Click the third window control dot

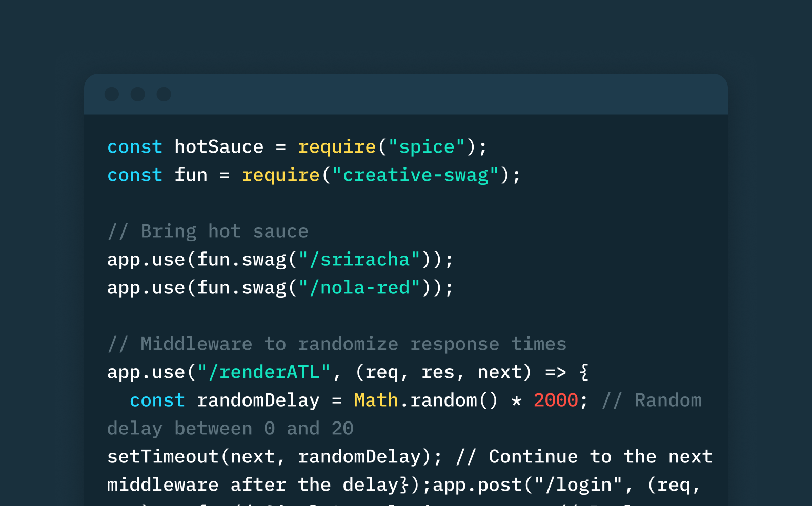(164, 94)
